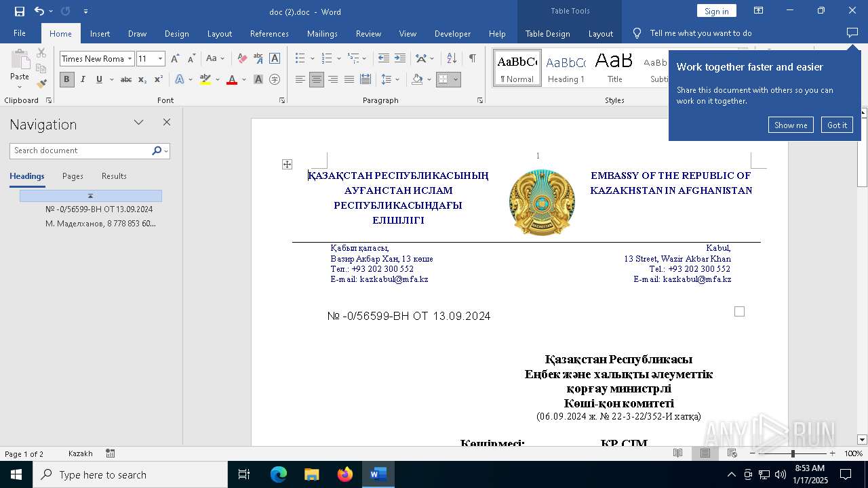
Task: Open Firefox from the taskbar
Action: tap(345, 474)
